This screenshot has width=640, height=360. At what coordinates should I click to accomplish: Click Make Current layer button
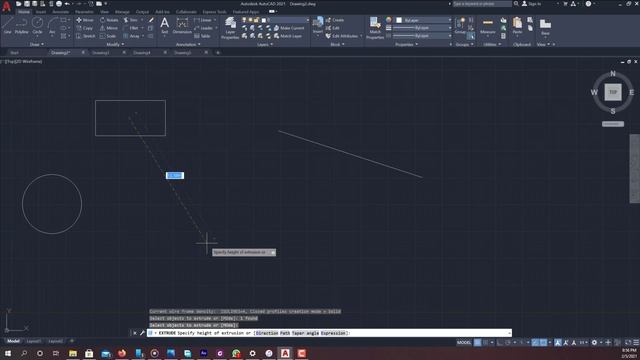pyautogui.click(x=289, y=28)
